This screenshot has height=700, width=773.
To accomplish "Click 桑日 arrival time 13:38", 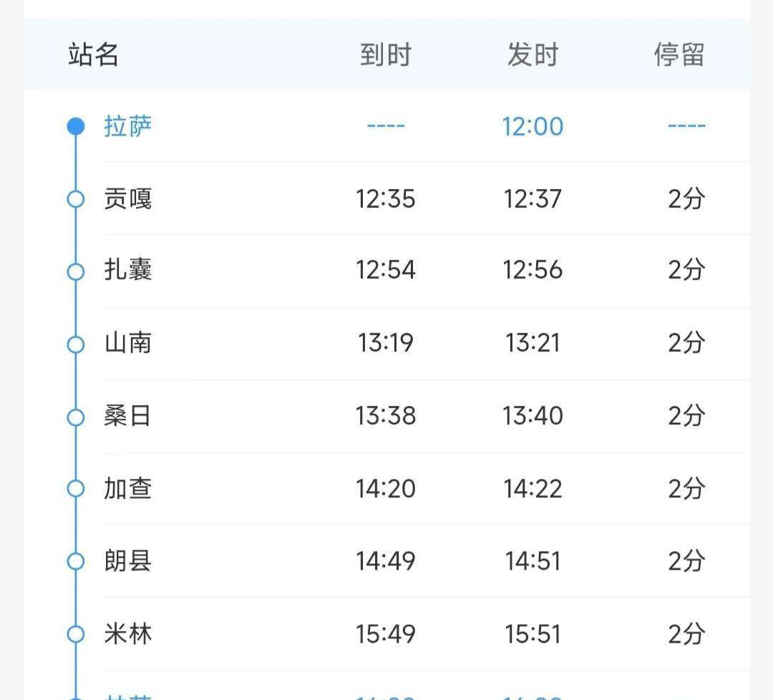I will (x=386, y=416).
